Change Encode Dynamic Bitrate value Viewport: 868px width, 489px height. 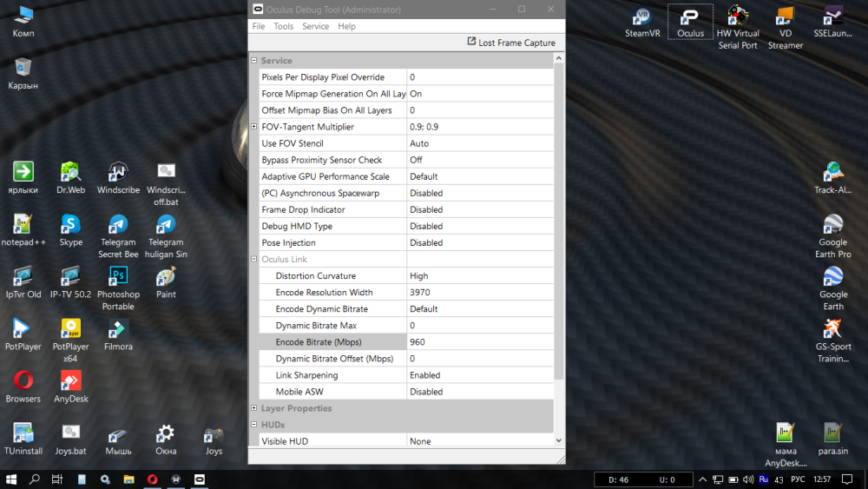480,309
